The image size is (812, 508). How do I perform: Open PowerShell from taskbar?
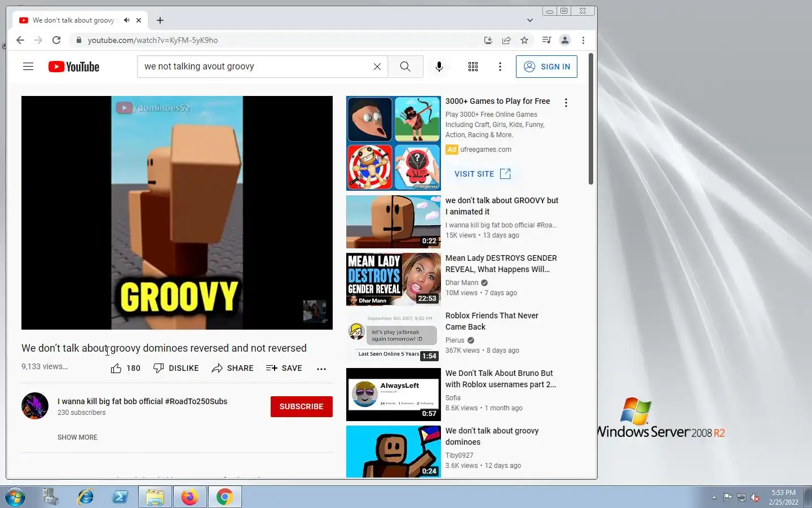tap(120, 497)
